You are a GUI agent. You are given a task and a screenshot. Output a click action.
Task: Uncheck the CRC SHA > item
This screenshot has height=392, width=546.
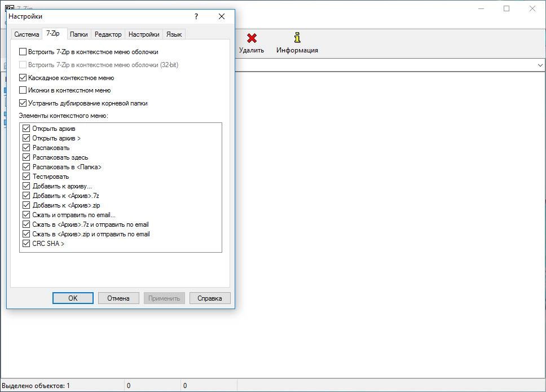26,244
